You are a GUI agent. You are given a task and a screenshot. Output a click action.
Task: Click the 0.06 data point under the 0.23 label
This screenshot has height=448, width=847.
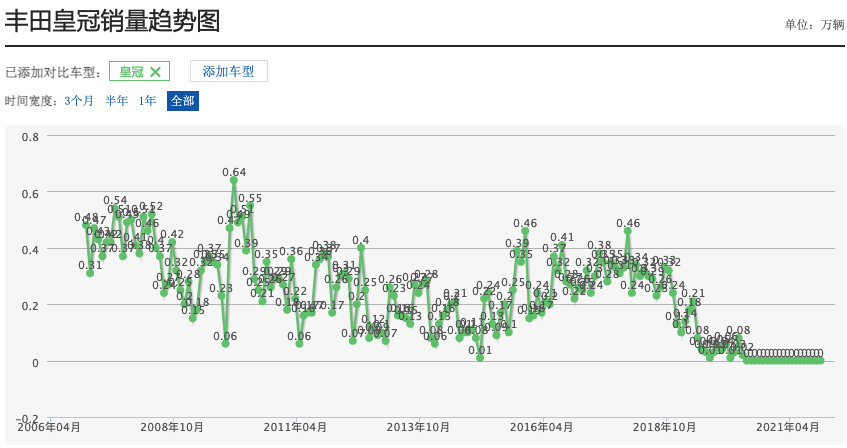[225, 344]
